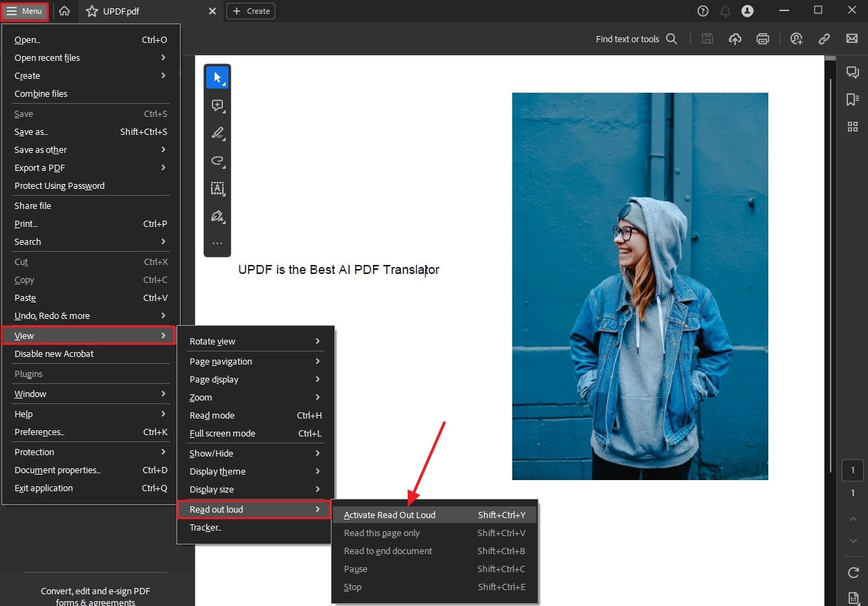Select the Fill & Sign pen tool
This screenshot has height=606, width=868.
pos(217,216)
